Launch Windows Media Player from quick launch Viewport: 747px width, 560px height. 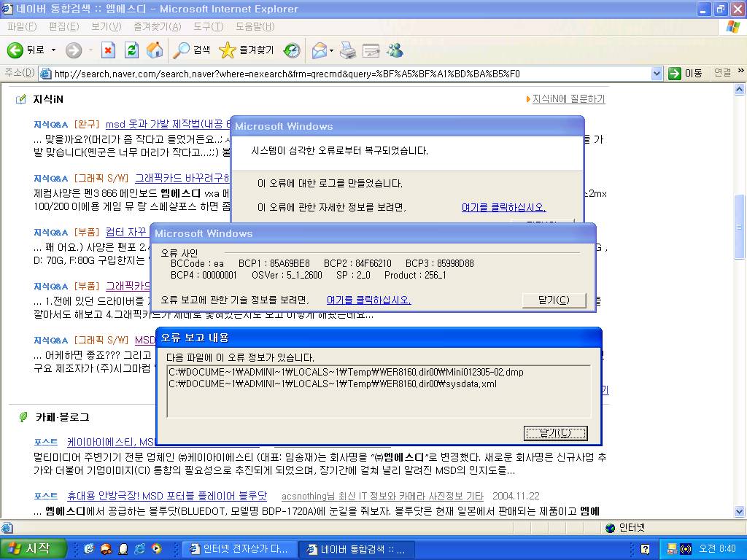pyautogui.click(x=156, y=549)
